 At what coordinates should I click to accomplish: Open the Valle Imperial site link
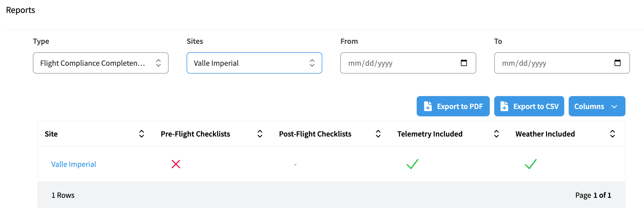74,164
